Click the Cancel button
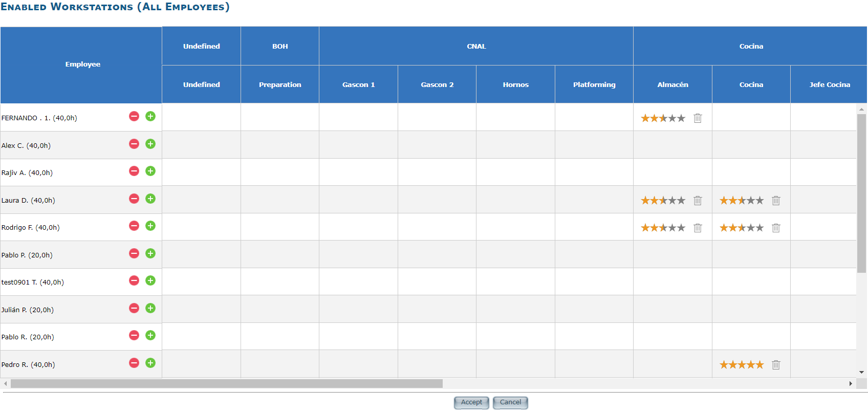Screen dimensions: 868x413 [x=510, y=402]
